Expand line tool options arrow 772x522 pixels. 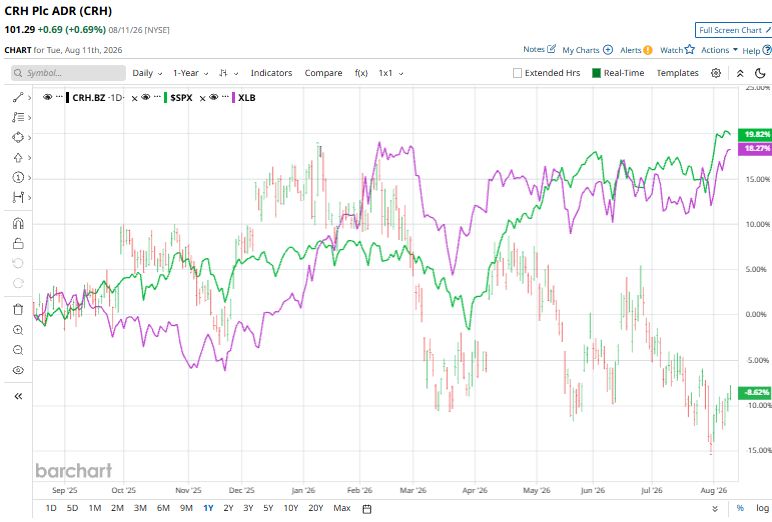click(30, 98)
